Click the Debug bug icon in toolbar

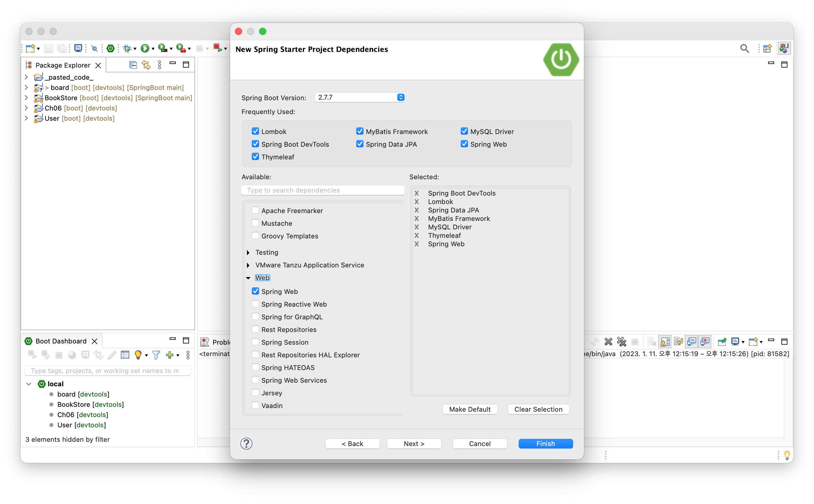coord(127,49)
